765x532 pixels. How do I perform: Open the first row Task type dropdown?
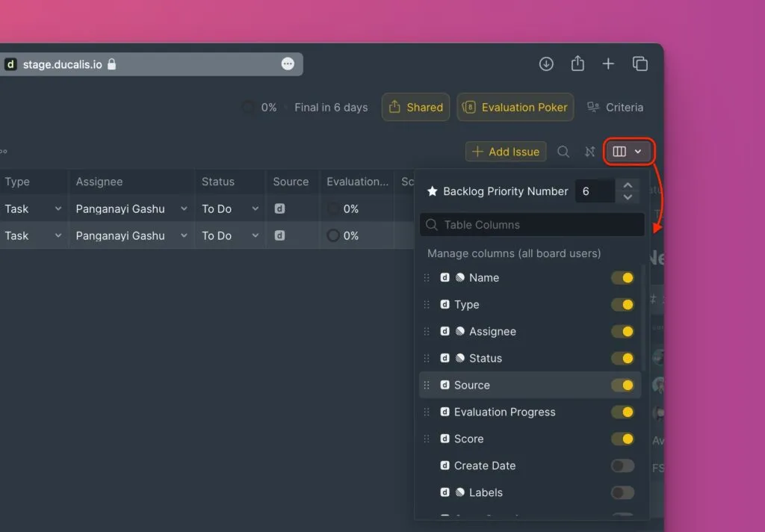[34, 209]
